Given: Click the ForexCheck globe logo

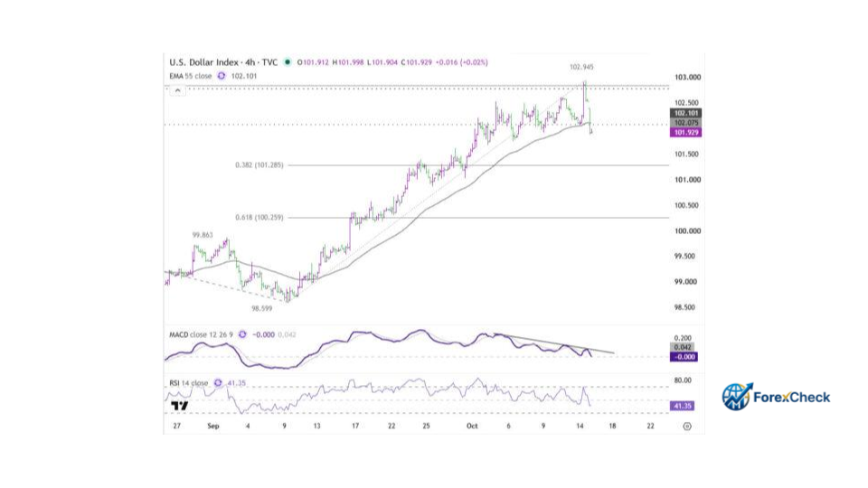Looking at the screenshot, I should click(737, 397).
